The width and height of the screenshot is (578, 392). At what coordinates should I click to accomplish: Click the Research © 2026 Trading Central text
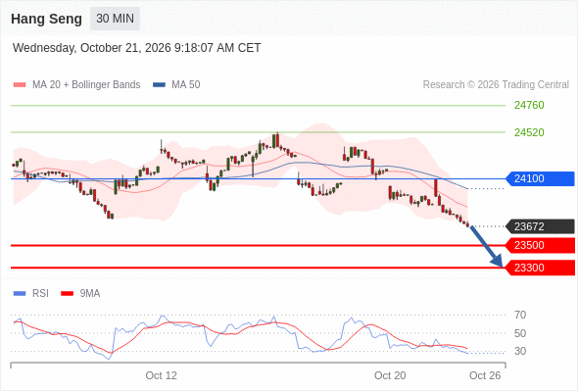click(x=496, y=85)
